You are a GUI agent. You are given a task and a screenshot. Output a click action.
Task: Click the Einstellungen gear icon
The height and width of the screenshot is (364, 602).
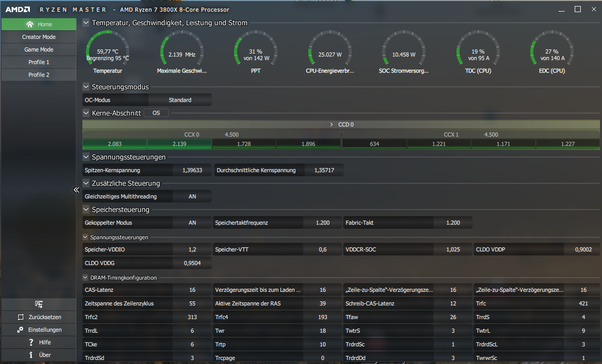click(20, 330)
